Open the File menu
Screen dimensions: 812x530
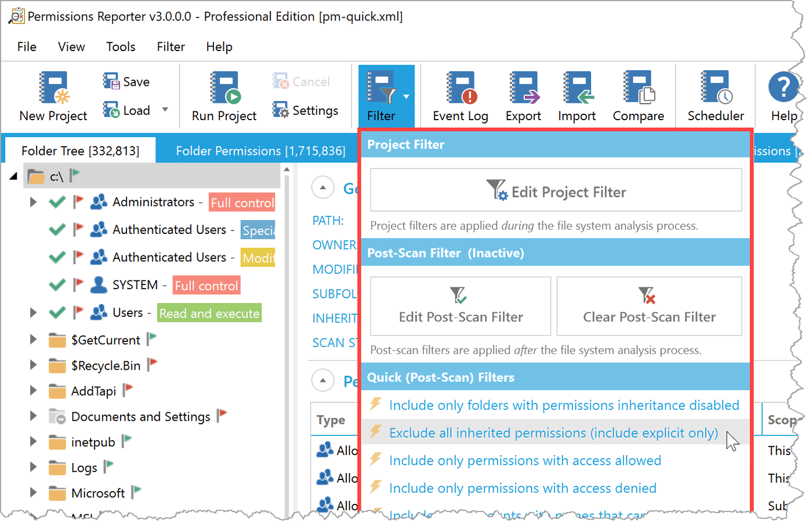(27, 47)
